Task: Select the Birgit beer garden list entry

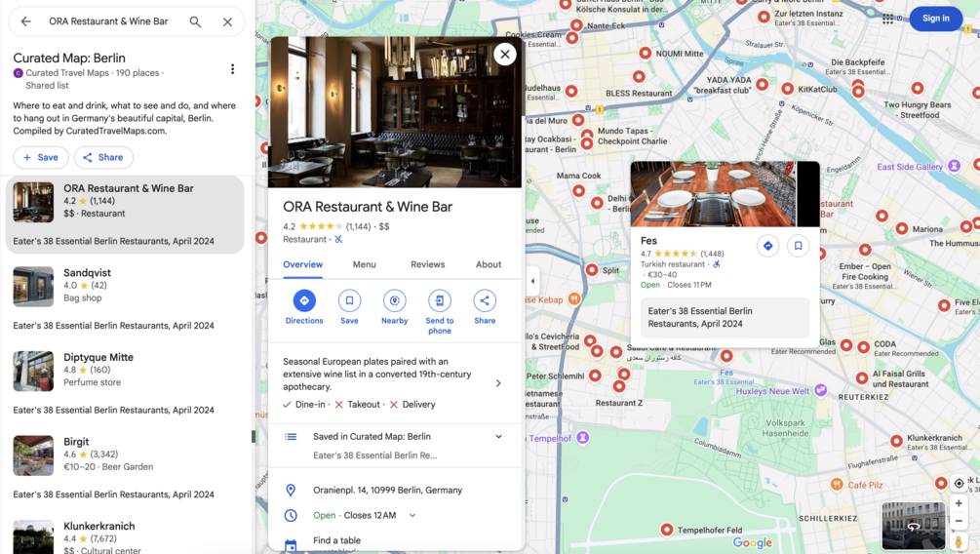Action: point(125,467)
